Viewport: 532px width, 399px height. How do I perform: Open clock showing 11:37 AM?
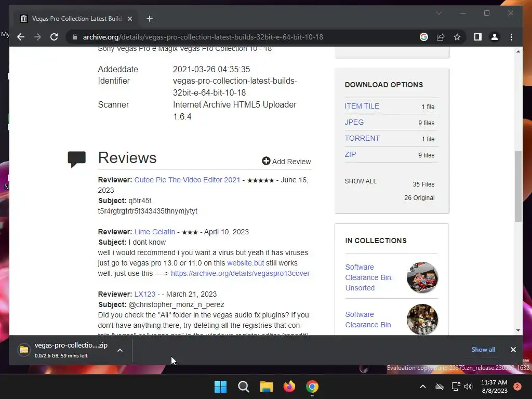click(x=494, y=387)
